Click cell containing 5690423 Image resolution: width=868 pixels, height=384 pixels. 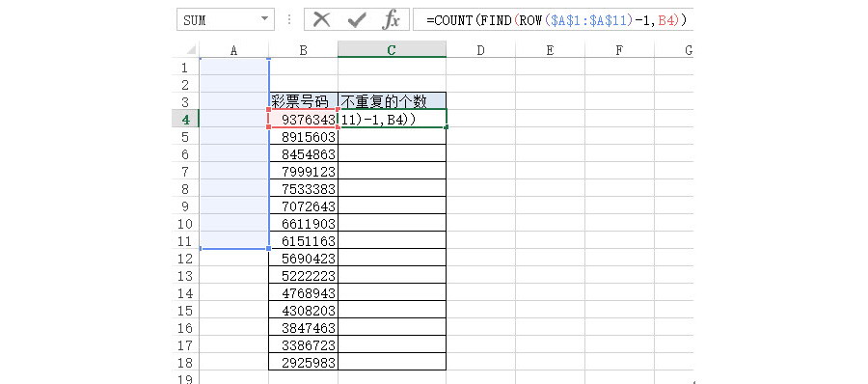[x=304, y=258]
